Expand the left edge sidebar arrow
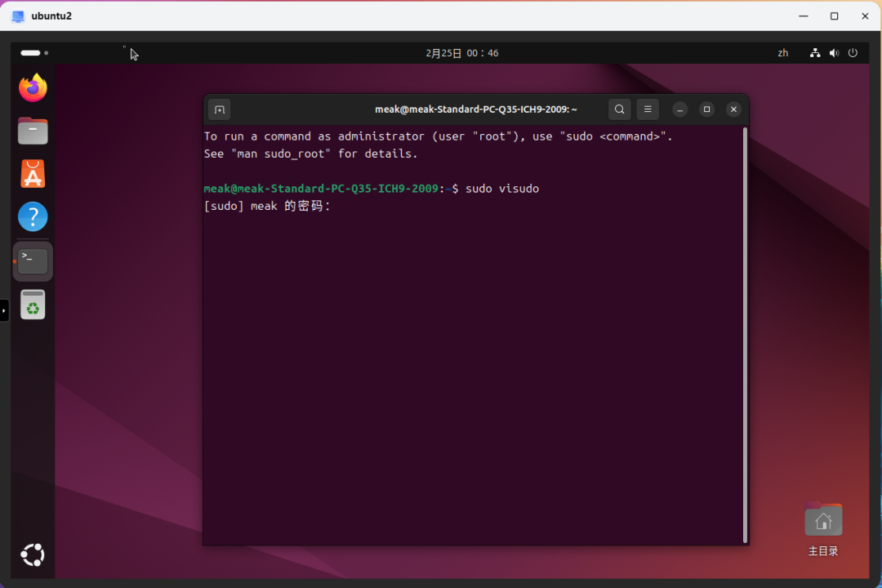The image size is (882, 588). 4,310
